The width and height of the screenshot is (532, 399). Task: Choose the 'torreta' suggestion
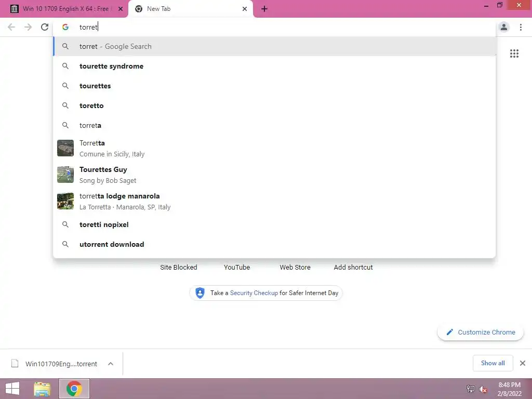coord(274,125)
